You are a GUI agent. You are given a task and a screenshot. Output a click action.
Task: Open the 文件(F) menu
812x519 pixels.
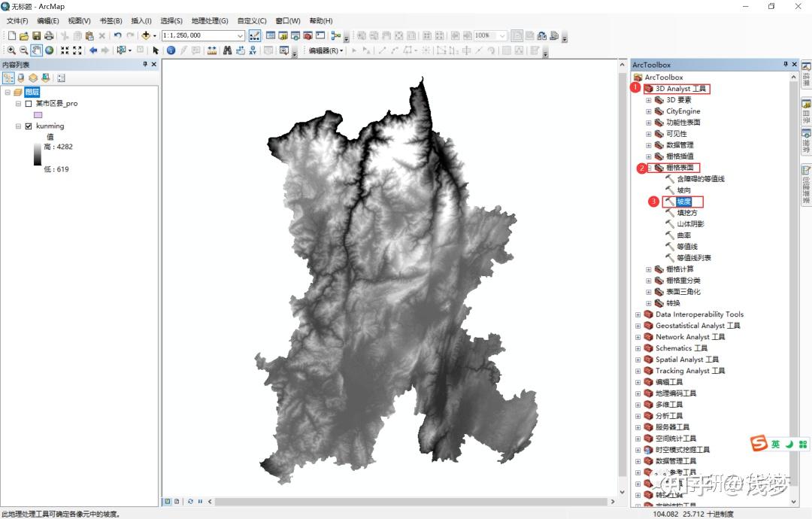coord(17,21)
